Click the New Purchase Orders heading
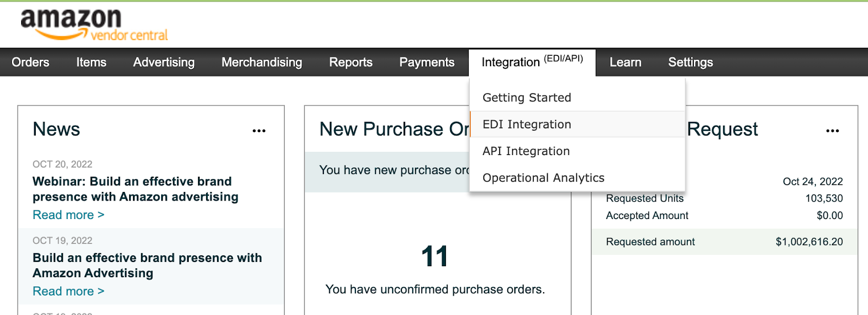Image resolution: width=868 pixels, height=315 pixels. pos(394,129)
